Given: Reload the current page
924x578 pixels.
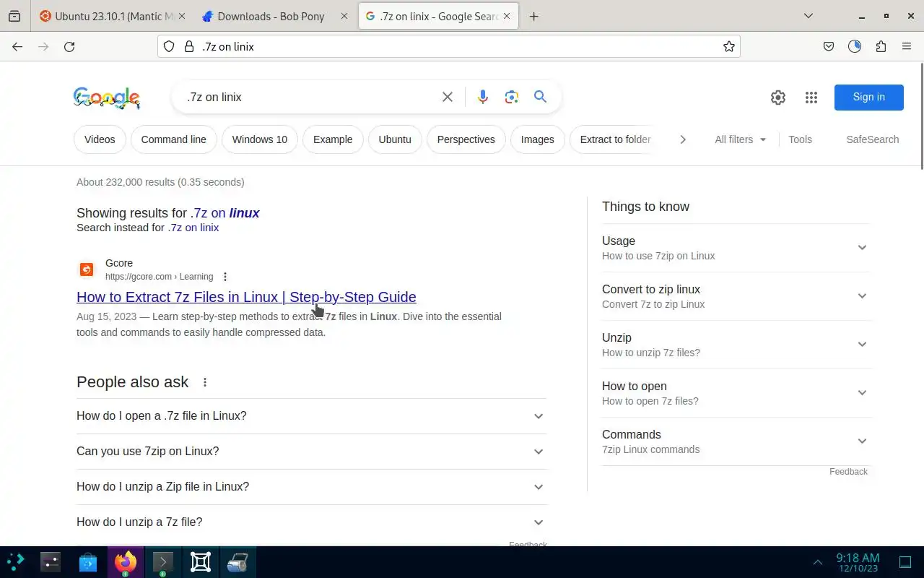Looking at the screenshot, I should point(69,46).
